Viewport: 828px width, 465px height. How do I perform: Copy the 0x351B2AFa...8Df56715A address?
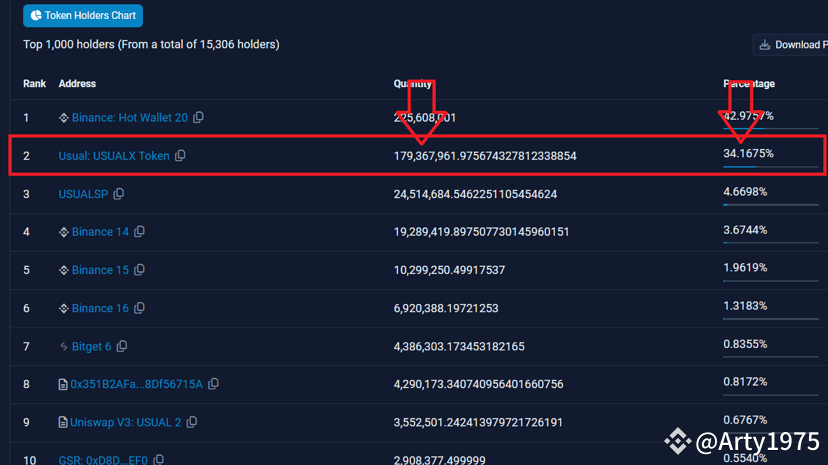(x=213, y=384)
